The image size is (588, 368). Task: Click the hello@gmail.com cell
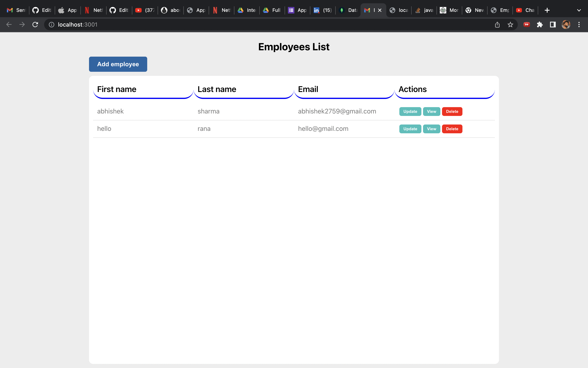click(x=323, y=129)
